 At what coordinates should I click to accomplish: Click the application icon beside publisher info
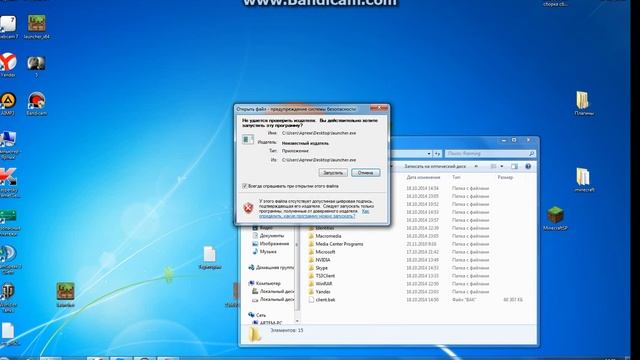tap(248, 140)
